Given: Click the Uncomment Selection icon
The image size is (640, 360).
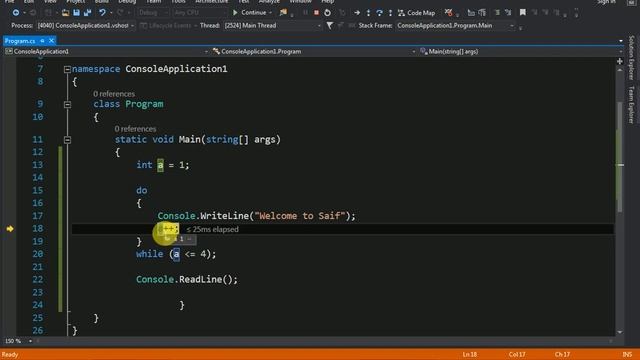Looking at the screenshot, I should [508, 13].
